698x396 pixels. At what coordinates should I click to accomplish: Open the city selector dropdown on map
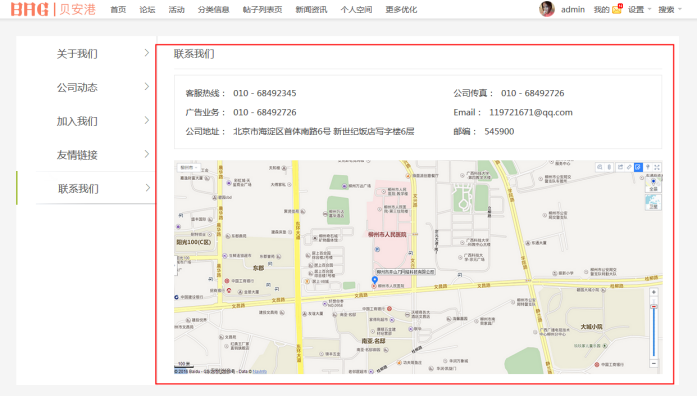(189, 167)
